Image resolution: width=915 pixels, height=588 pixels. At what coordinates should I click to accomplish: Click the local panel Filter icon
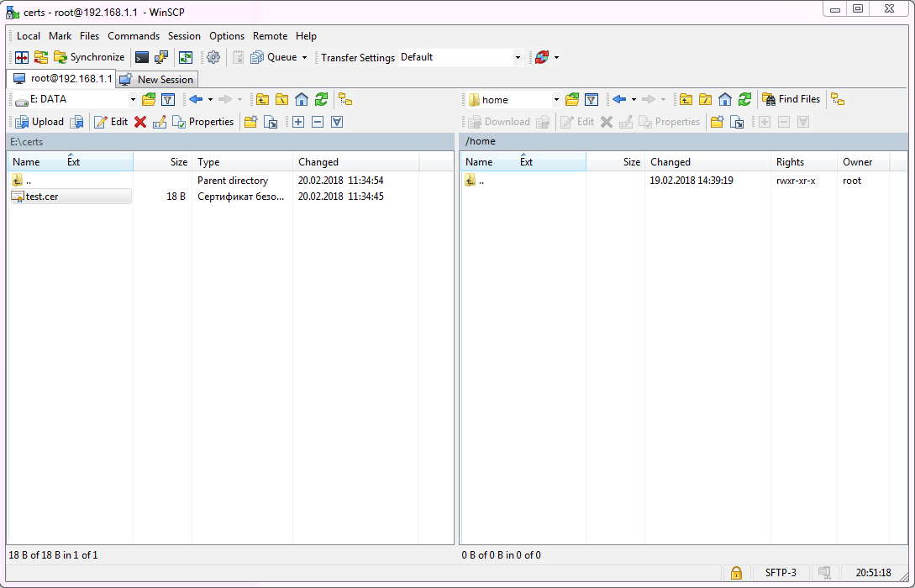click(168, 100)
